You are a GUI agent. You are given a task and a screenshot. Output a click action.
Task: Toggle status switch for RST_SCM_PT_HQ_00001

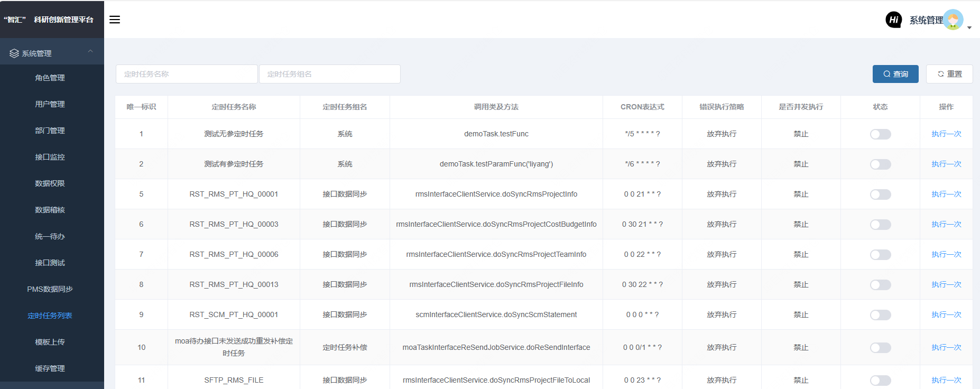coord(880,315)
